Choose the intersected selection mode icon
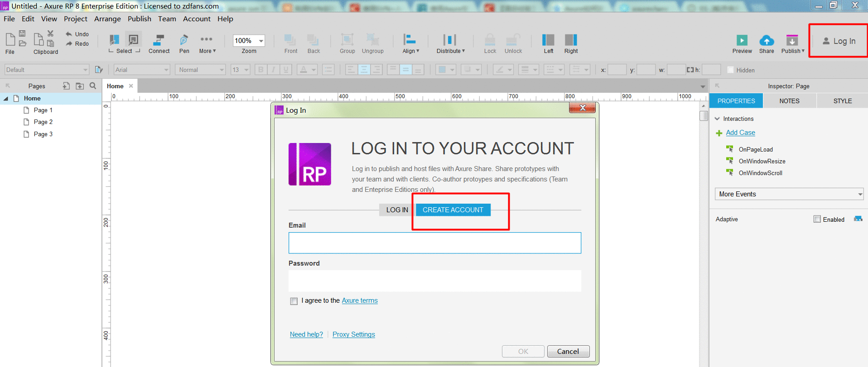The image size is (868, 367). [115, 39]
